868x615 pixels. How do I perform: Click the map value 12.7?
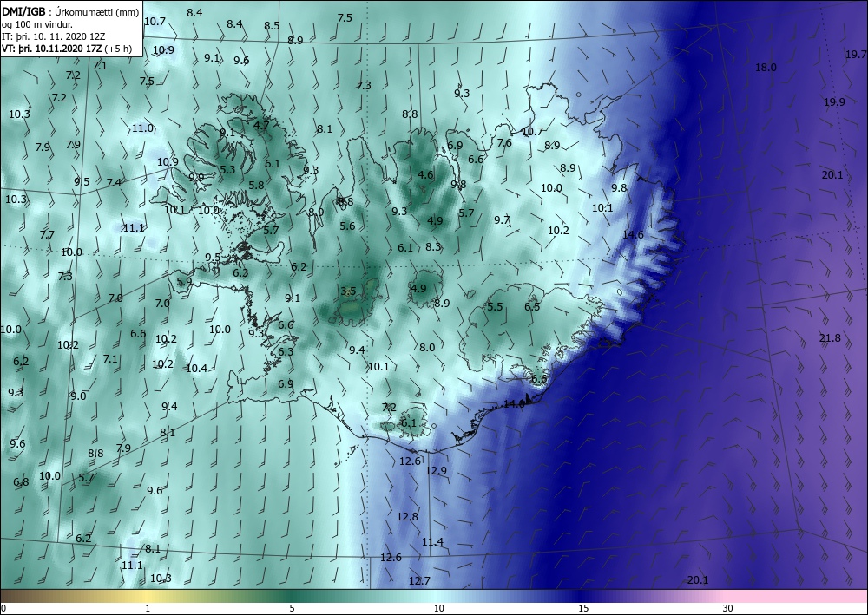pos(419,581)
